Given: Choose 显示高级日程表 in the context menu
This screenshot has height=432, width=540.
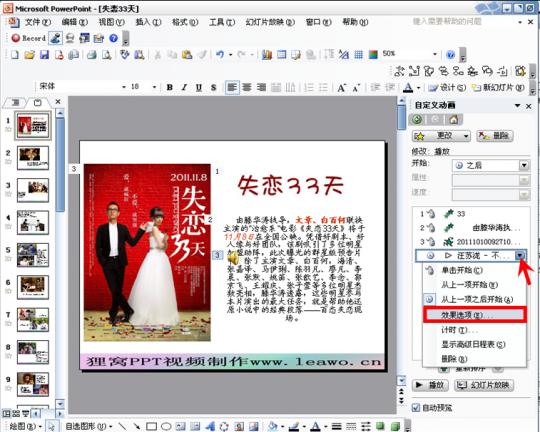Looking at the screenshot, I should (x=475, y=344).
